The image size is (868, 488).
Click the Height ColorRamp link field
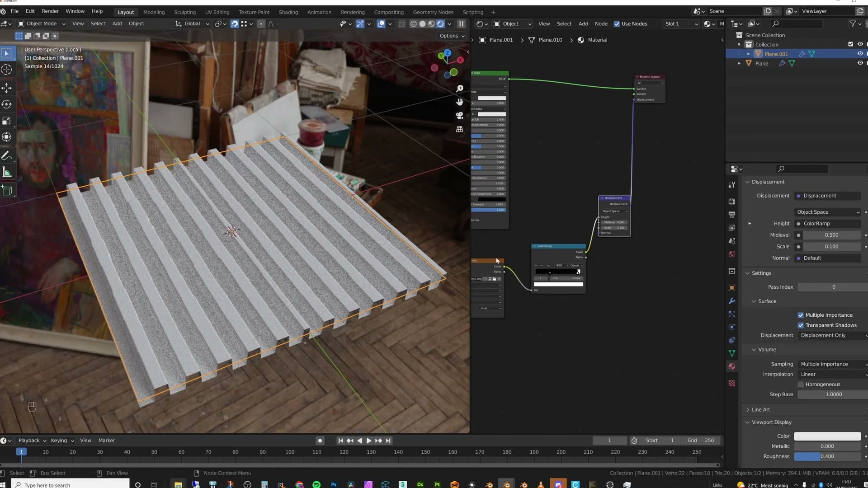827,224
